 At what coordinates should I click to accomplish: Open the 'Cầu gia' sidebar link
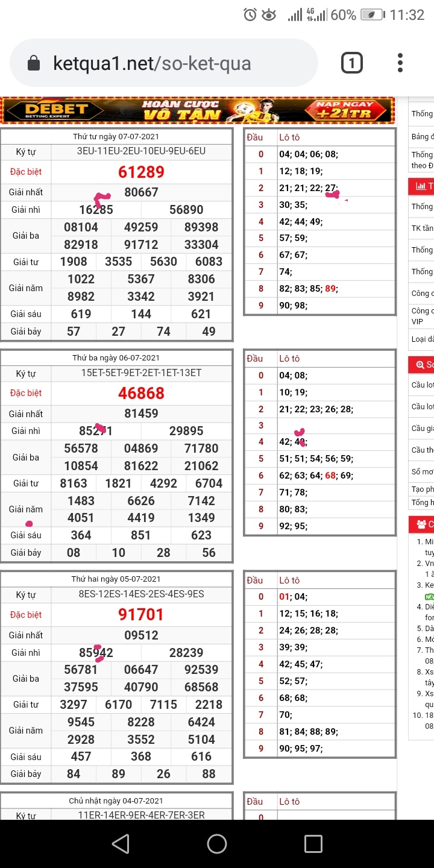point(422,428)
